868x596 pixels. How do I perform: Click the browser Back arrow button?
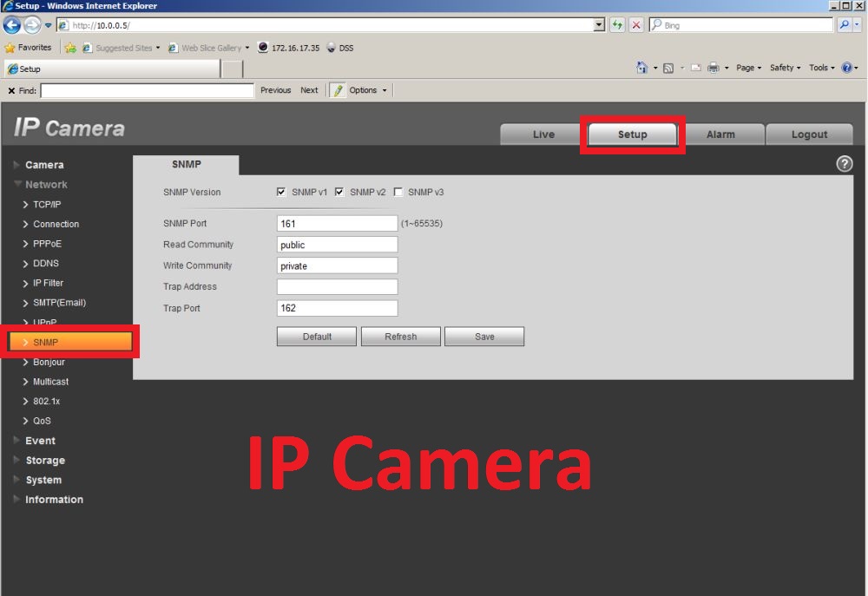12,25
